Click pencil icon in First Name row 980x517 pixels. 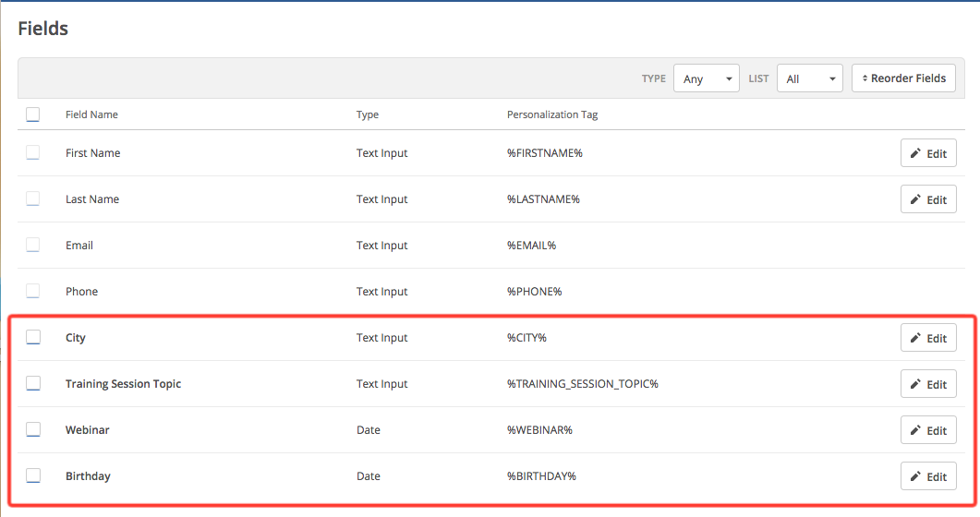pos(915,154)
